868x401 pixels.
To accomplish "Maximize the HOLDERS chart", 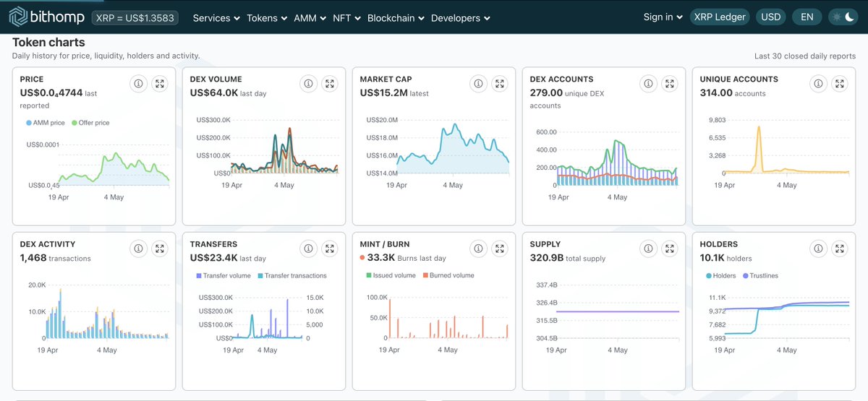I will 840,249.
